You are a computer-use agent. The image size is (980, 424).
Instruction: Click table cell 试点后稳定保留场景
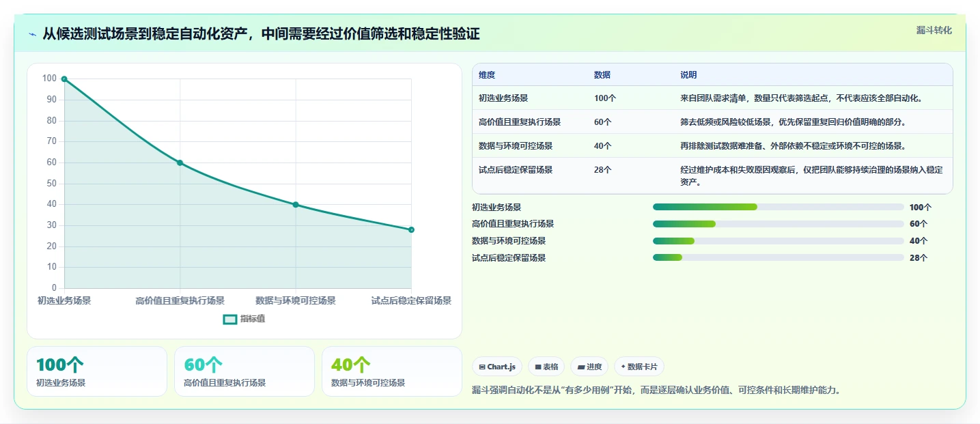pos(516,170)
